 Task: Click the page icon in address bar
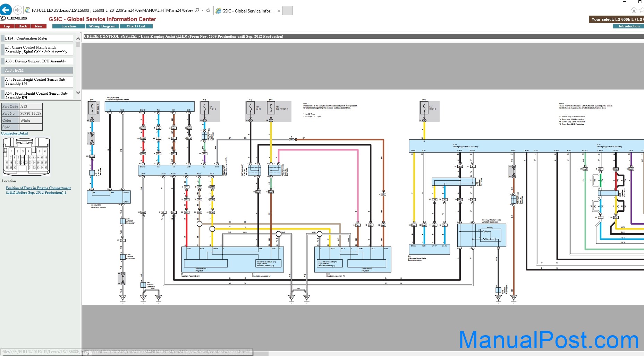27,10
